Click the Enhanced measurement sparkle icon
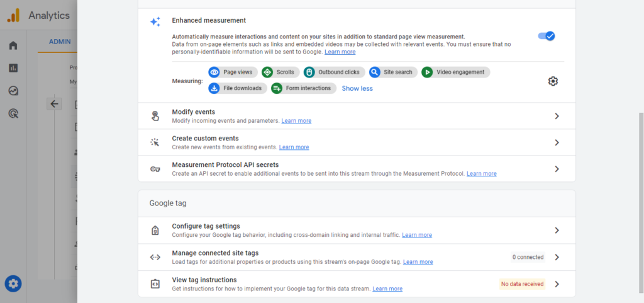 [x=155, y=22]
